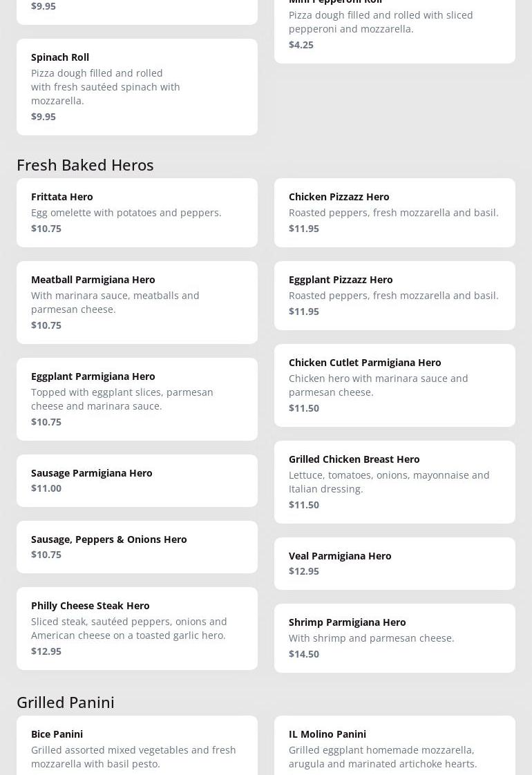Open Chicken Cutlet Parmigiana Hero

395,385
